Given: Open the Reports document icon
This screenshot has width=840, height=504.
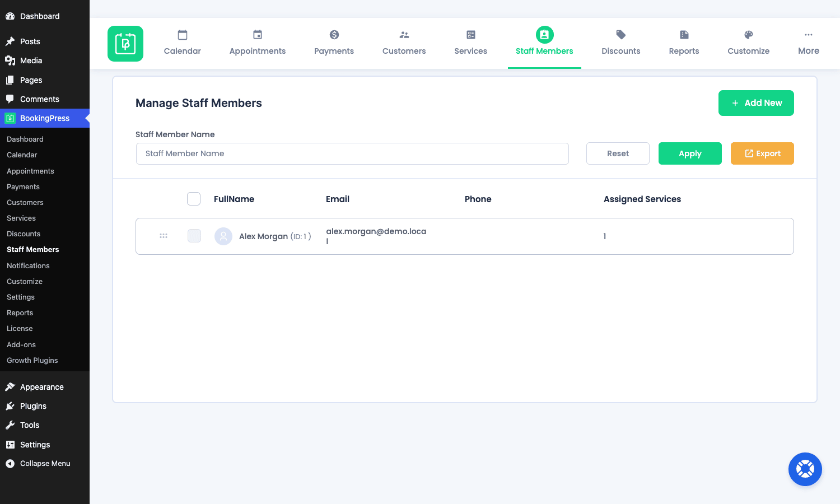Looking at the screenshot, I should pos(684,35).
